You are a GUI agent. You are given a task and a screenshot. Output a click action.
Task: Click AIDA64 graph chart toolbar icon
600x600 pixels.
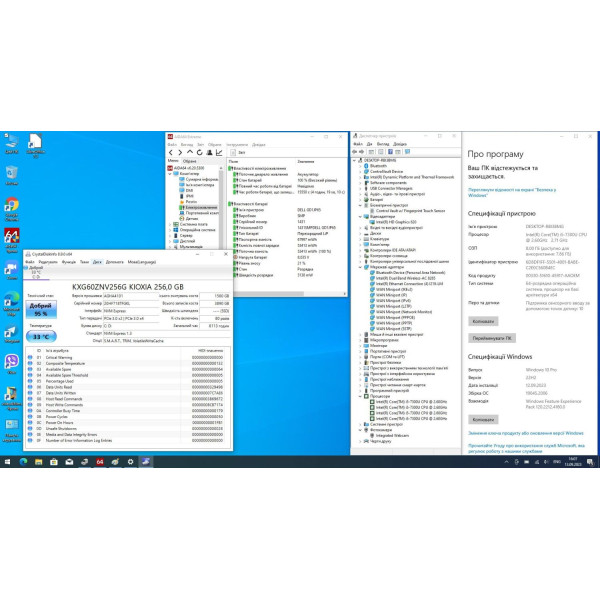pyautogui.click(x=219, y=152)
